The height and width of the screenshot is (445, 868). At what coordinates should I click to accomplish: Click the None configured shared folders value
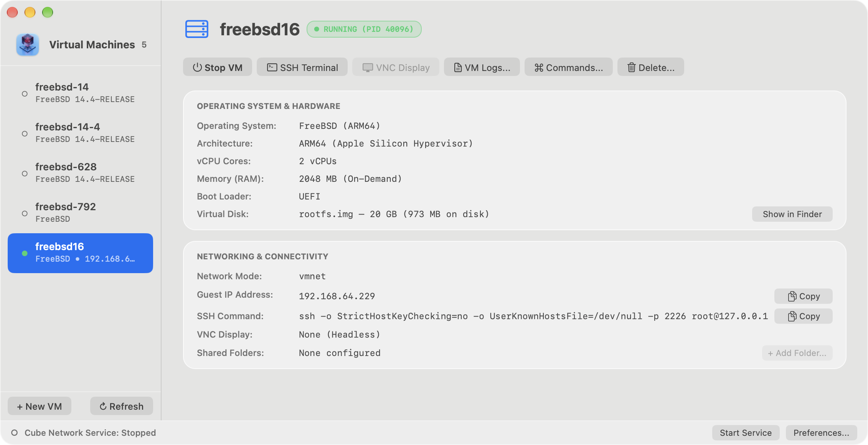(x=340, y=353)
